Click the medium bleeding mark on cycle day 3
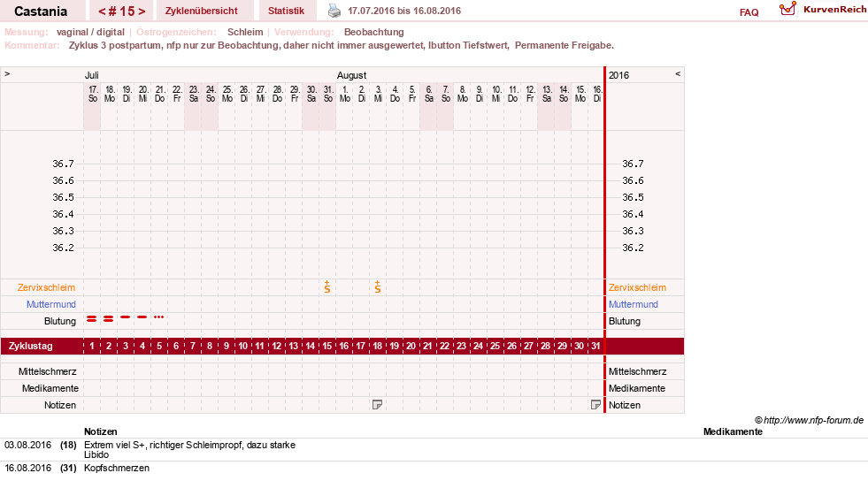 coord(125,317)
